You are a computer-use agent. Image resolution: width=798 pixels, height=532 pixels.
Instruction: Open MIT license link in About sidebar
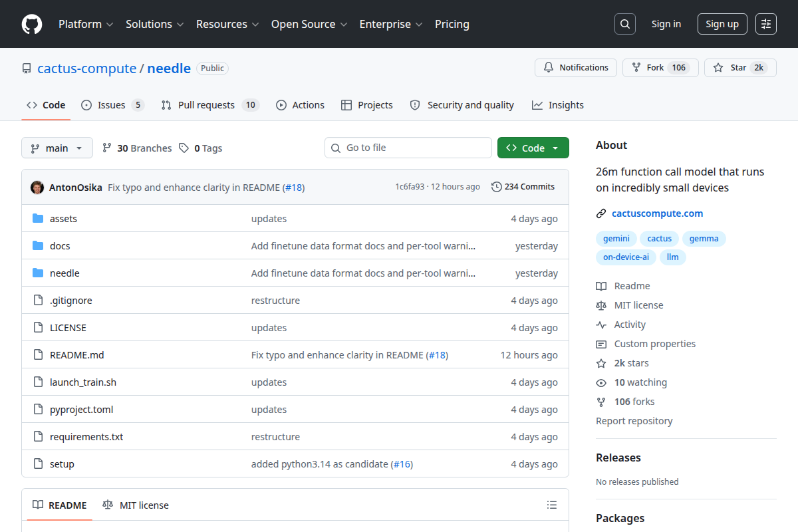pyautogui.click(x=630, y=305)
